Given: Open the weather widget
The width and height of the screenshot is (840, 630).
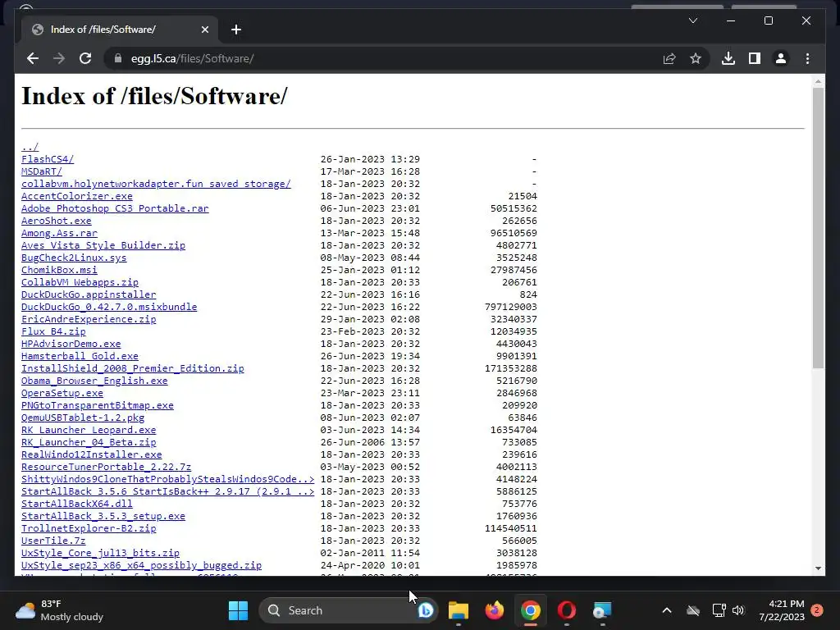Looking at the screenshot, I should coord(59,610).
